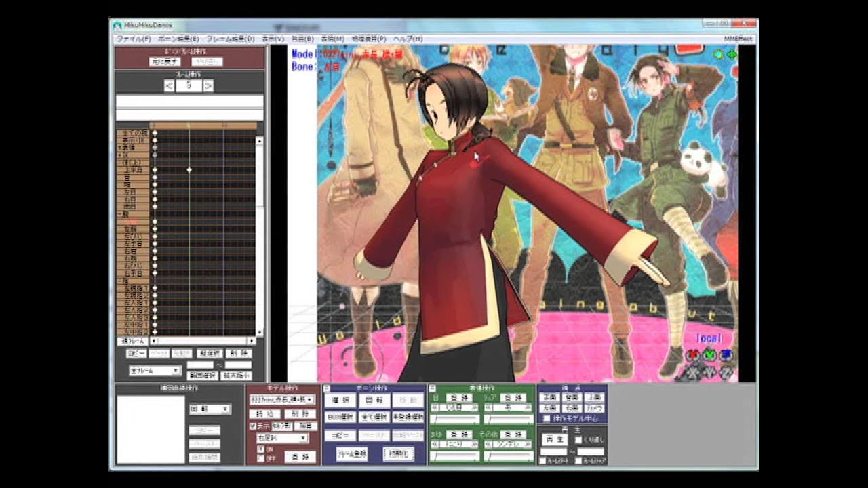This screenshot has width=868, height=488.
Task: Click the timeline horizontal scrollbar right arrow
Action: pyautogui.click(x=251, y=340)
